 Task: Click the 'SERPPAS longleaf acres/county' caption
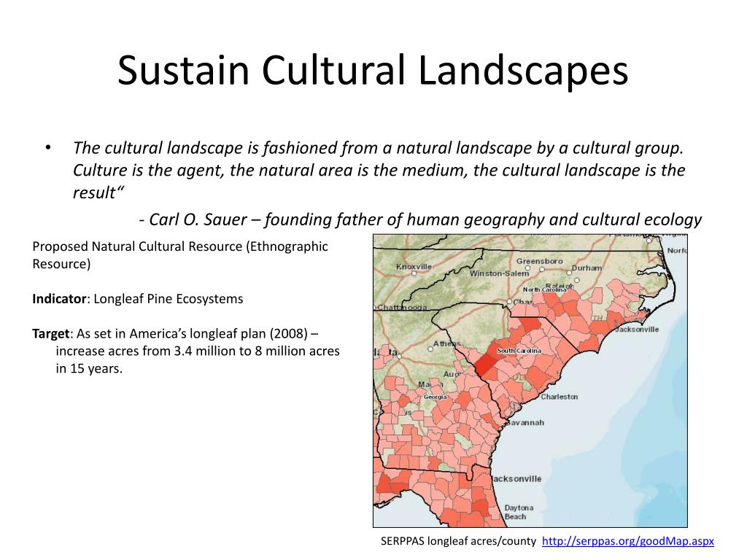[458, 541]
